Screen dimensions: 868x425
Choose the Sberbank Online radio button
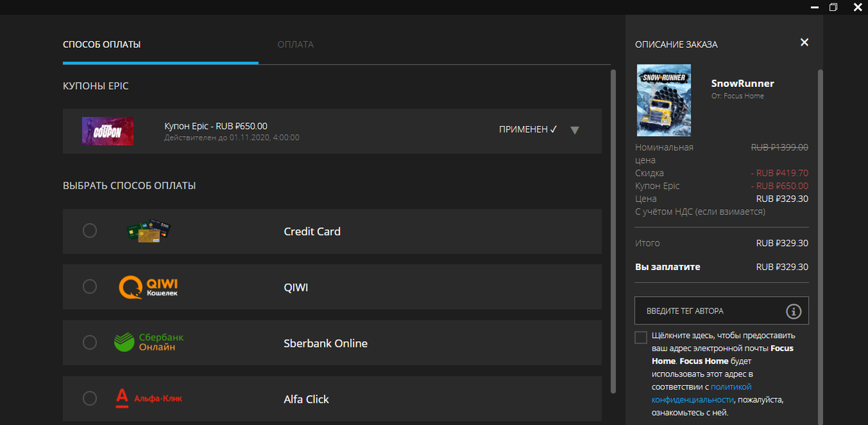90,342
